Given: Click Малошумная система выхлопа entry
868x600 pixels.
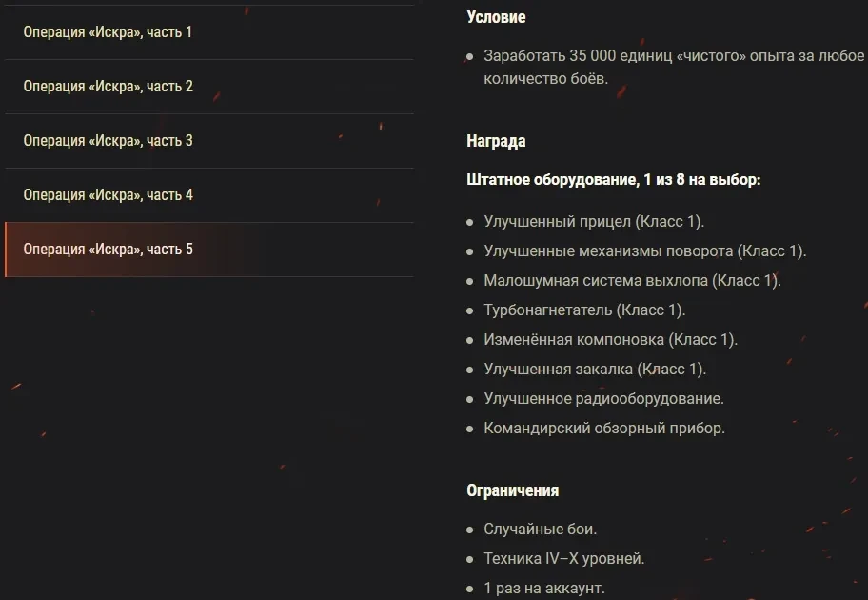Looking at the screenshot, I should (x=632, y=281).
